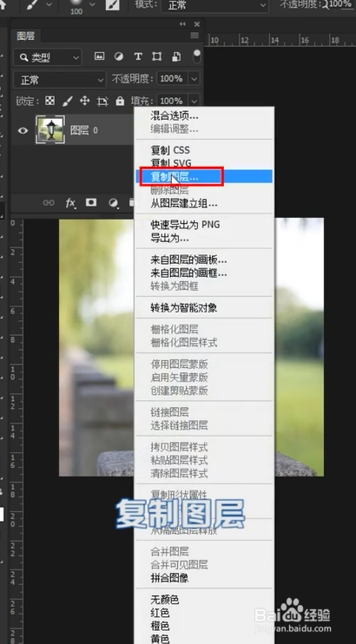
Task: Click 快速导出为 PNG
Action: click(x=185, y=225)
